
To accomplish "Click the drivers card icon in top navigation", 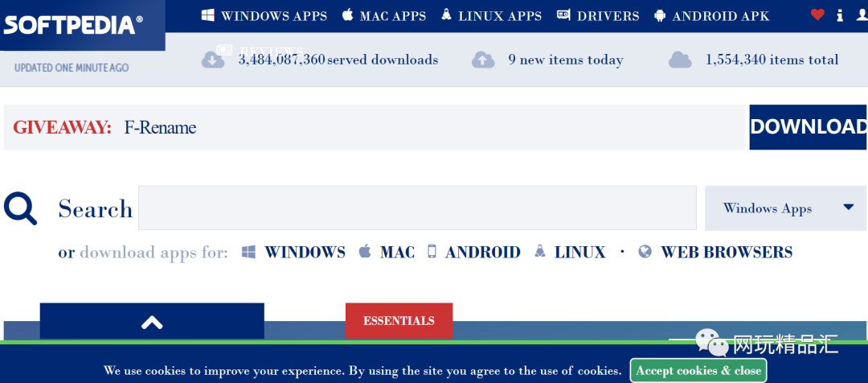I will point(563,15).
